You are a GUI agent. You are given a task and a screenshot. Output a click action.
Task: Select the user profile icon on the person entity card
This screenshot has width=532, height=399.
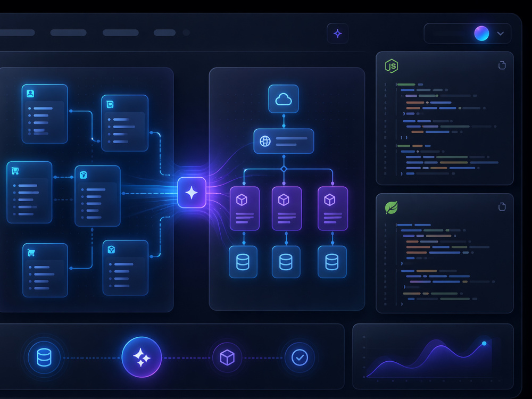[30, 93]
